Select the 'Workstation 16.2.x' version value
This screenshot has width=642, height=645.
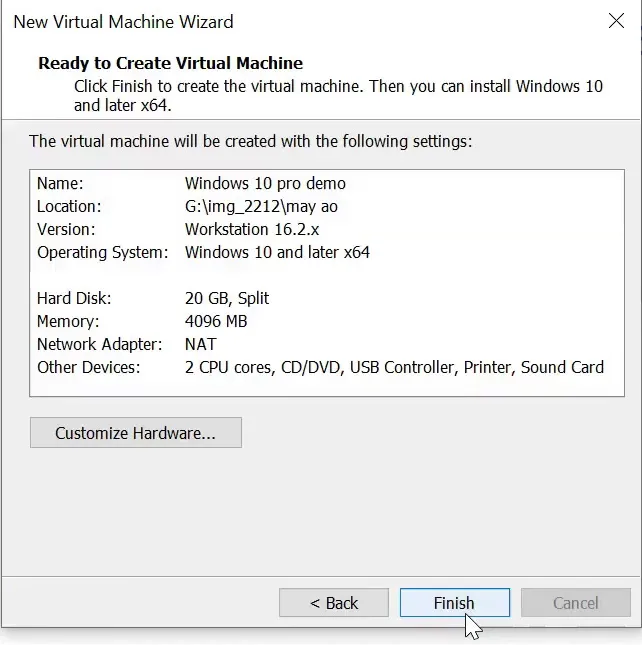coord(252,229)
